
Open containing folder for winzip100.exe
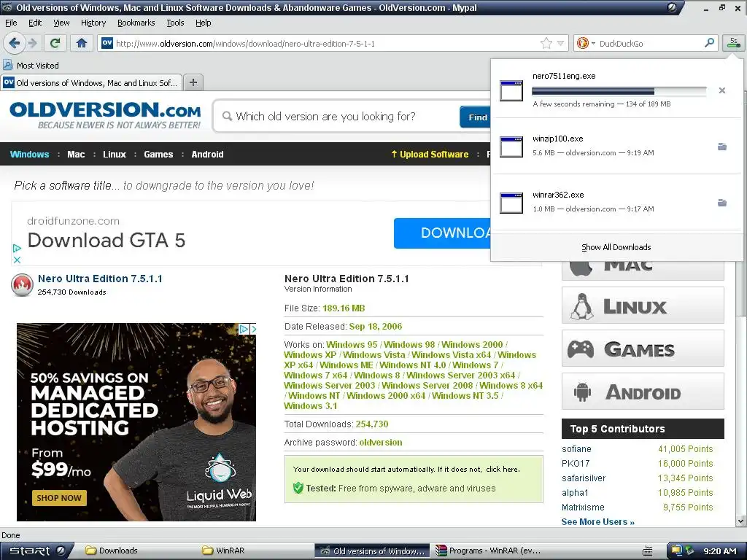point(721,147)
